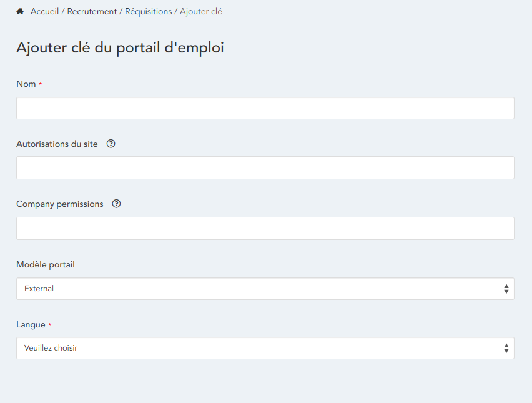Screen dimensions: 532x403
Task: Click the Ajouter clé du portail d'emploi heading
Action: click(120, 47)
